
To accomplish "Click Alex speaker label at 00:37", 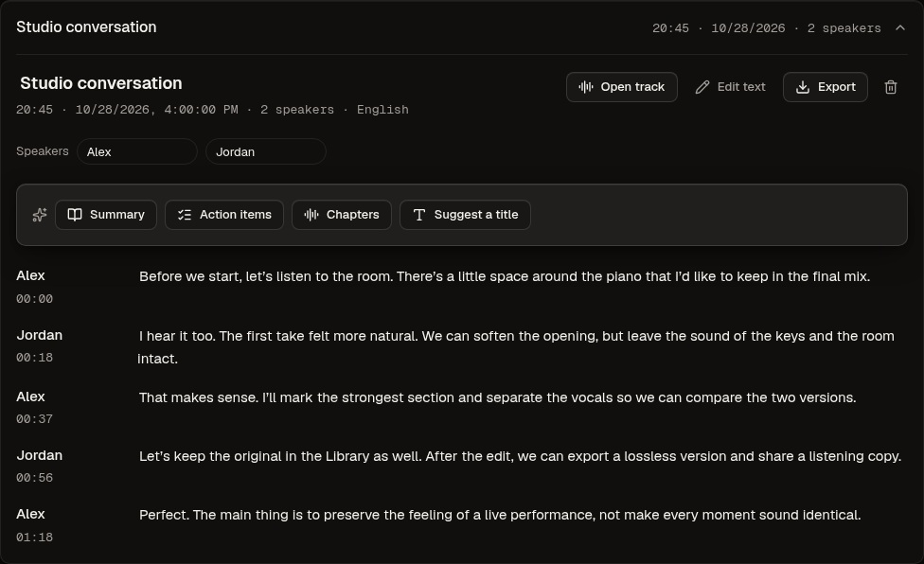I will coord(30,397).
